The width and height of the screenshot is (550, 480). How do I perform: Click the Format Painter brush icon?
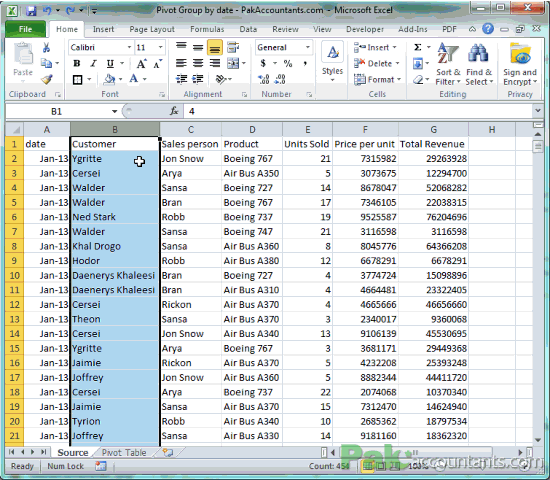[x=47, y=79]
